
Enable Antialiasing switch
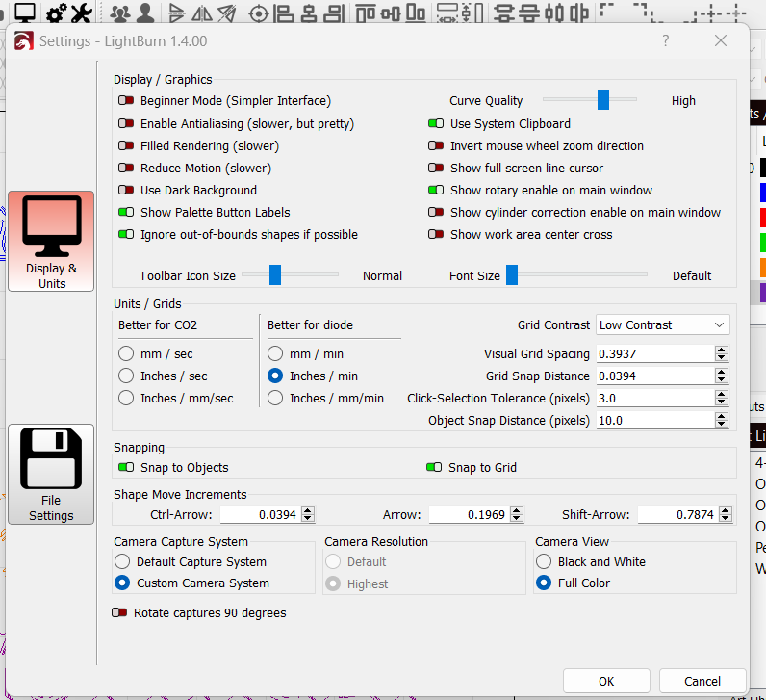click(126, 123)
